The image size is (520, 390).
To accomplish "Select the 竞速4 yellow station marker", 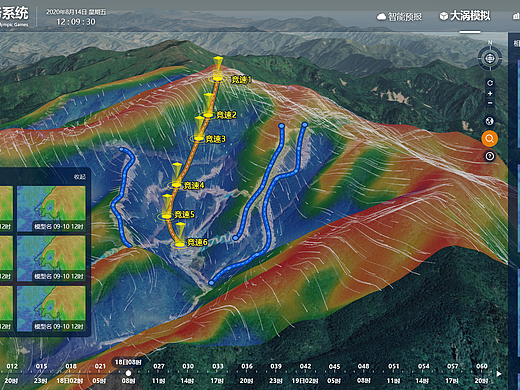I will click(x=176, y=185).
